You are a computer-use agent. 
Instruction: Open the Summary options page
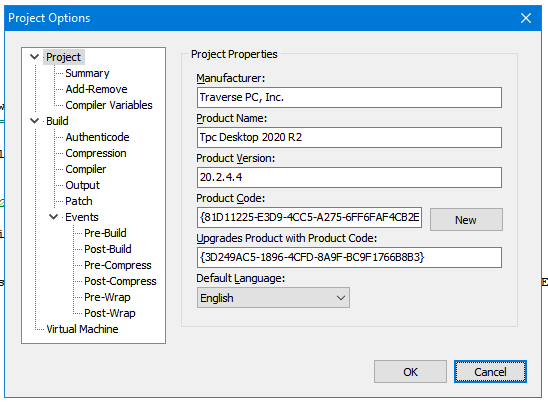[87, 73]
